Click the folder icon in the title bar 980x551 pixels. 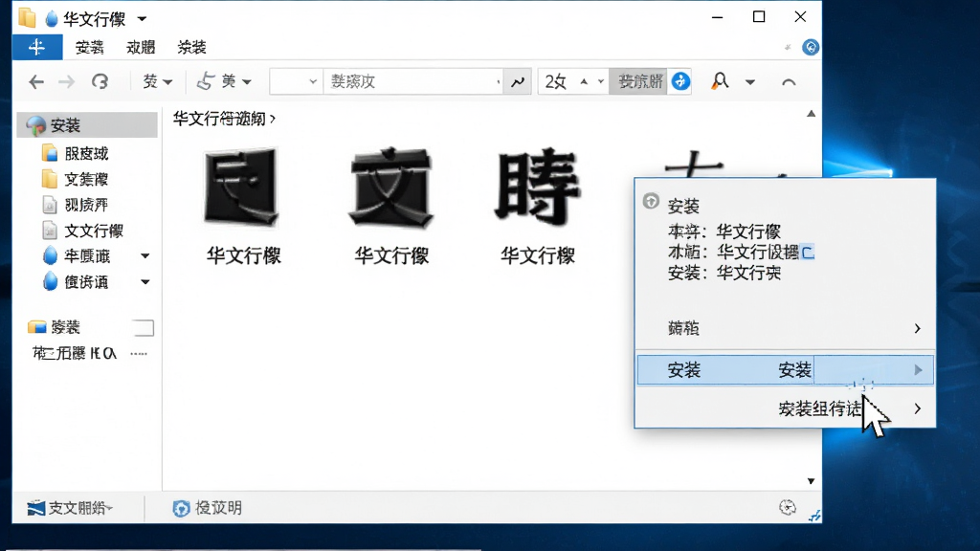pos(27,18)
